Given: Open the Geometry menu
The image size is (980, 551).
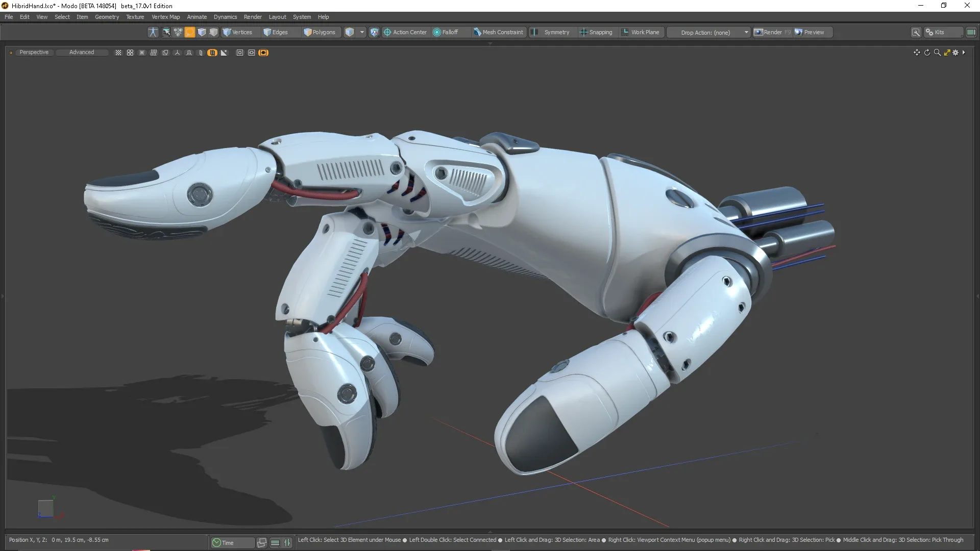Looking at the screenshot, I should tap(107, 17).
